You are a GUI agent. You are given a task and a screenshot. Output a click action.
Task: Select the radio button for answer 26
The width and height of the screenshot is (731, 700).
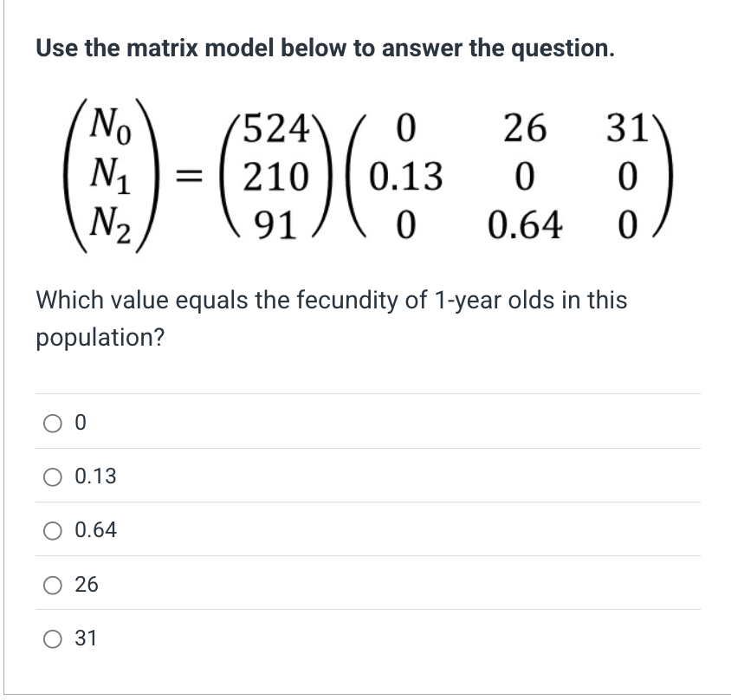[54, 585]
